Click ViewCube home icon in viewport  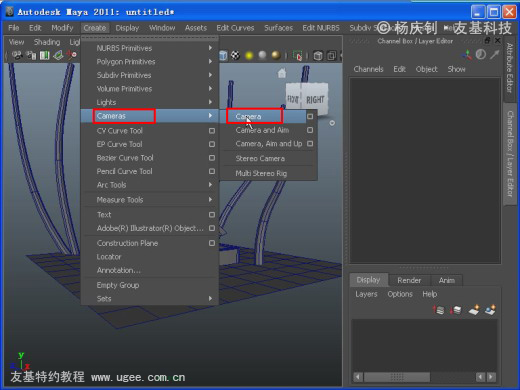(282, 73)
